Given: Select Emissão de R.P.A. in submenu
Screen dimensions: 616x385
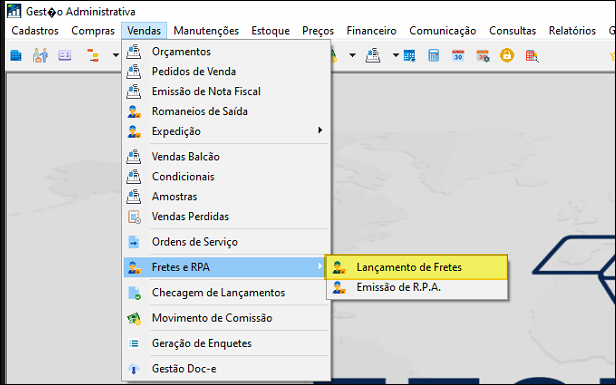Looking at the screenshot, I should click(417, 288).
